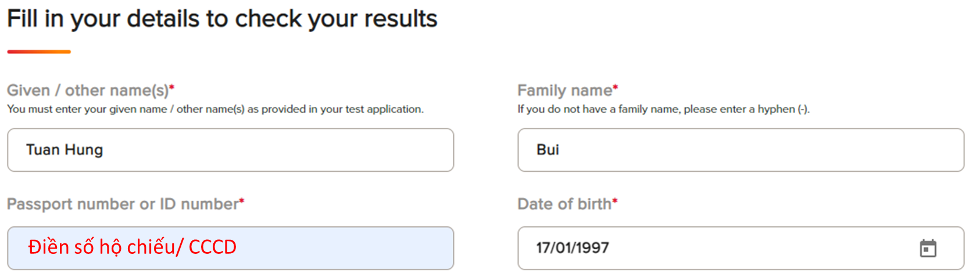
Task: Click the 'Fill in your details' heading
Action: point(222,19)
